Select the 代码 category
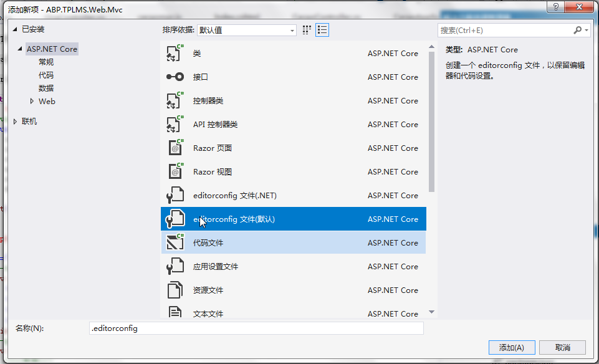 pos(46,75)
